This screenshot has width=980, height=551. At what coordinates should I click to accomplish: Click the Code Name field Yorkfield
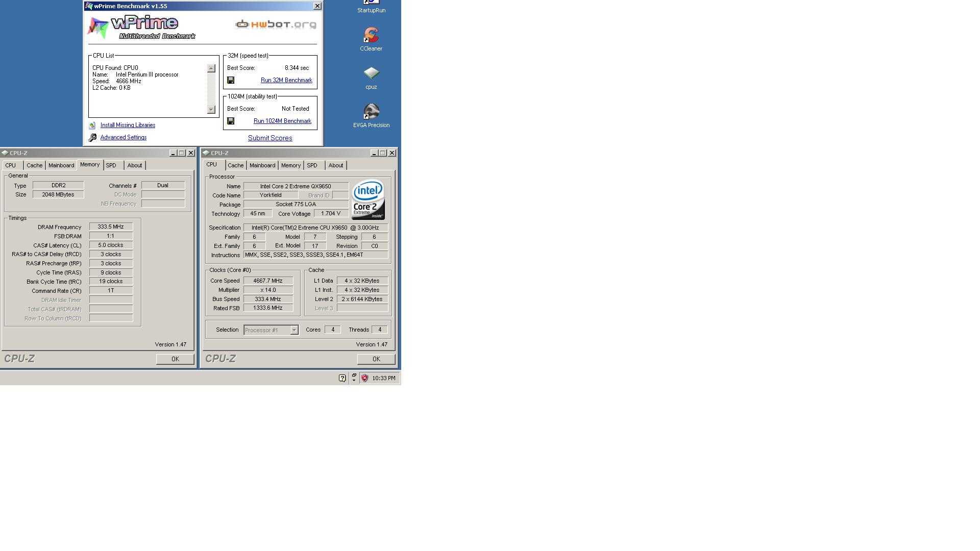point(271,195)
